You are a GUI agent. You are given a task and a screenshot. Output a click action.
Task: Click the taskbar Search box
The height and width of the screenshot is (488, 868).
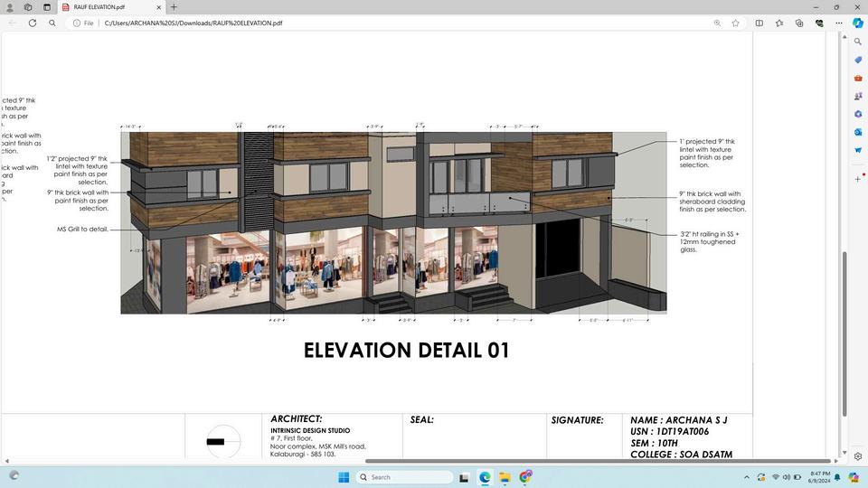pyautogui.click(x=404, y=477)
